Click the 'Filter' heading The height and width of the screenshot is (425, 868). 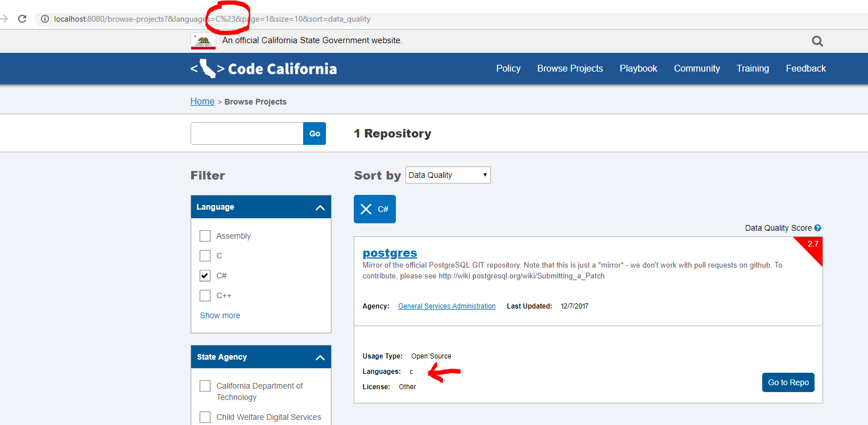click(208, 175)
